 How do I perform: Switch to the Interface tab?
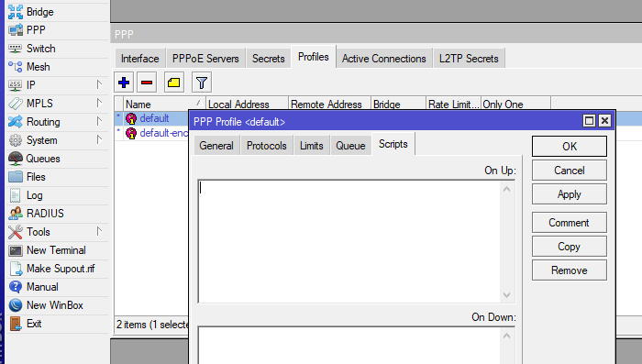[x=140, y=59]
